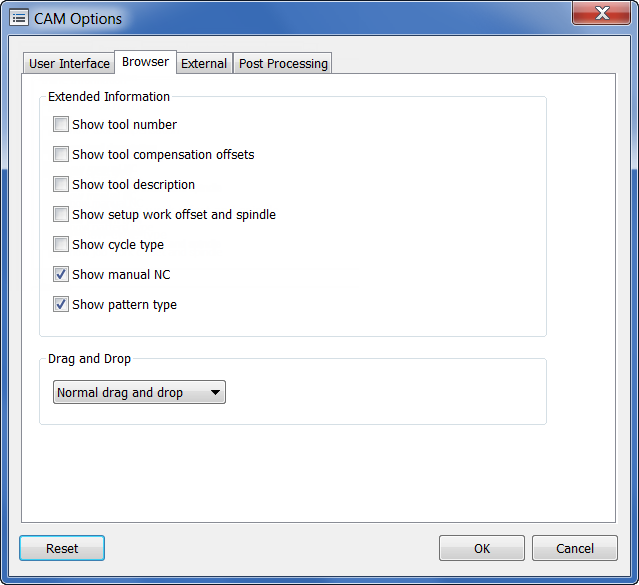Uncheck Show manual NC
The height and width of the screenshot is (585, 639).
(x=61, y=275)
